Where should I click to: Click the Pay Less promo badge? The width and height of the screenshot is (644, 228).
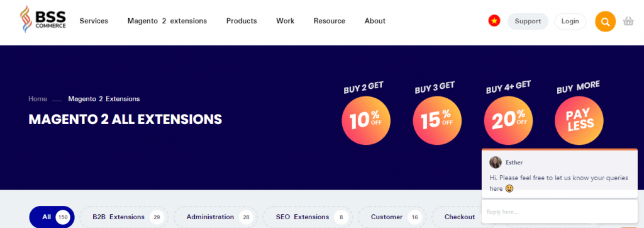click(x=579, y=120)
